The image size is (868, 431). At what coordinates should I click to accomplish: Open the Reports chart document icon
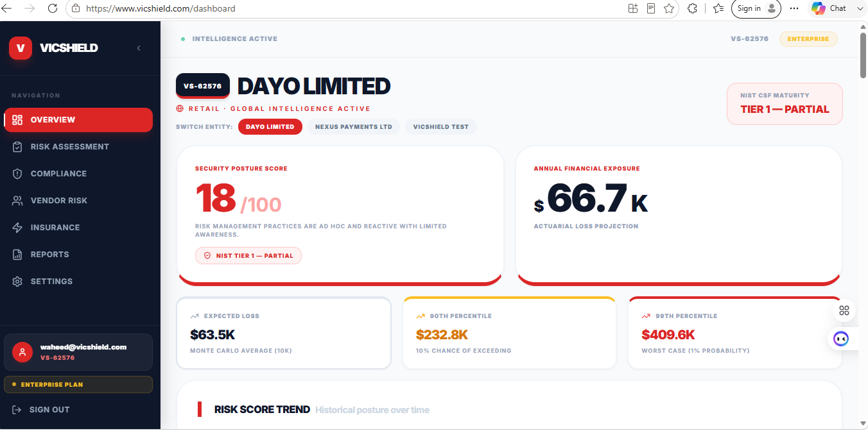tap(17, 255)
